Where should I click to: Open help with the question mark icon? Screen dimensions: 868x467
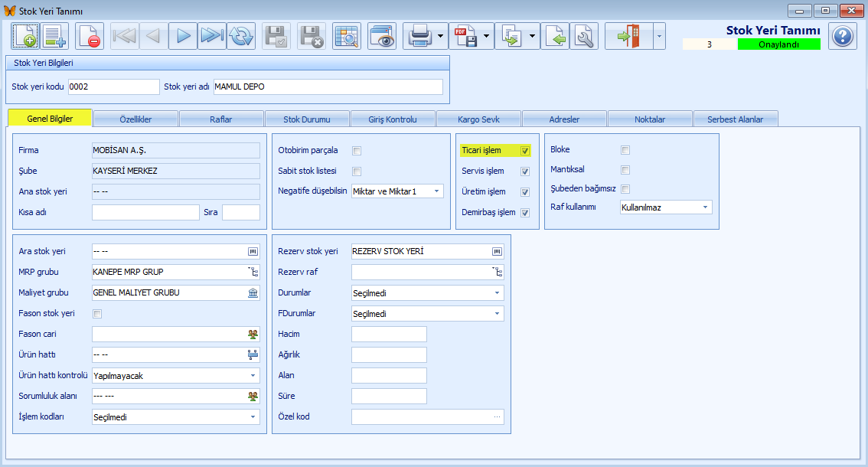[843, 36]
